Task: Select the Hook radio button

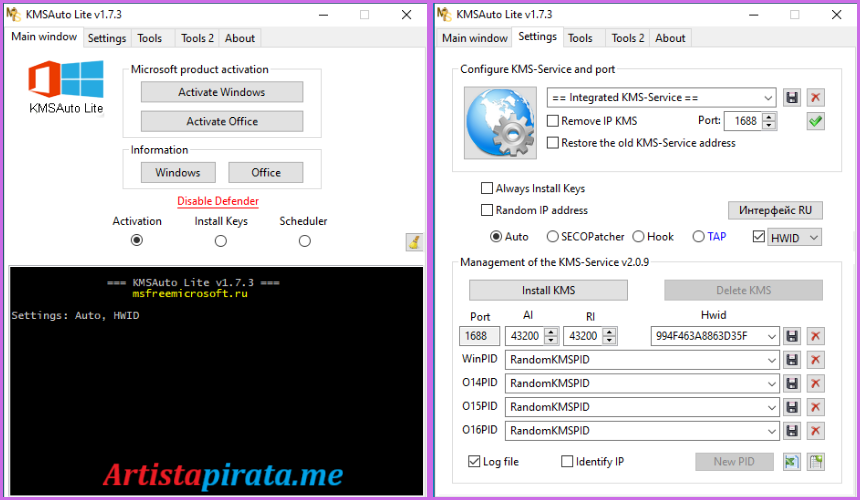Action: coord(638,236)
